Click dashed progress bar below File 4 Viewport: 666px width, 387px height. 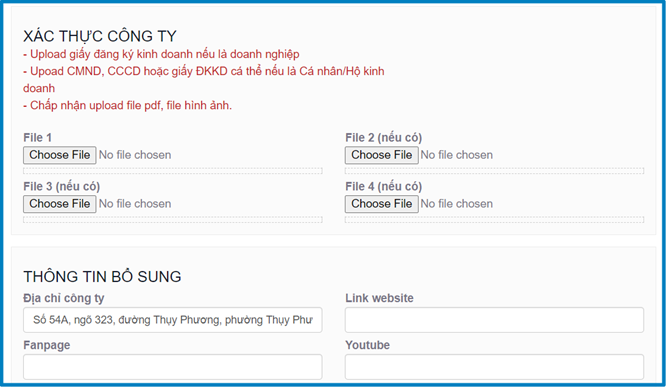(x=494, y=220)
